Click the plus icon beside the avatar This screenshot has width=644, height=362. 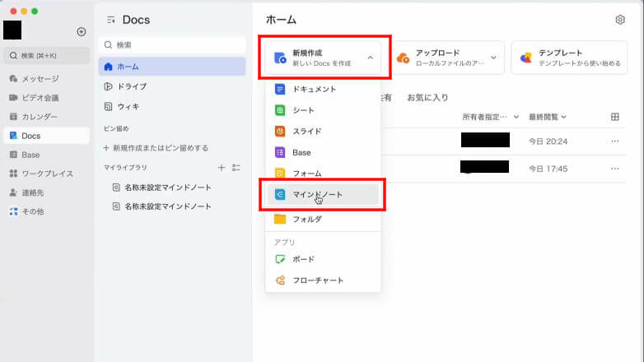click(82, 31)
